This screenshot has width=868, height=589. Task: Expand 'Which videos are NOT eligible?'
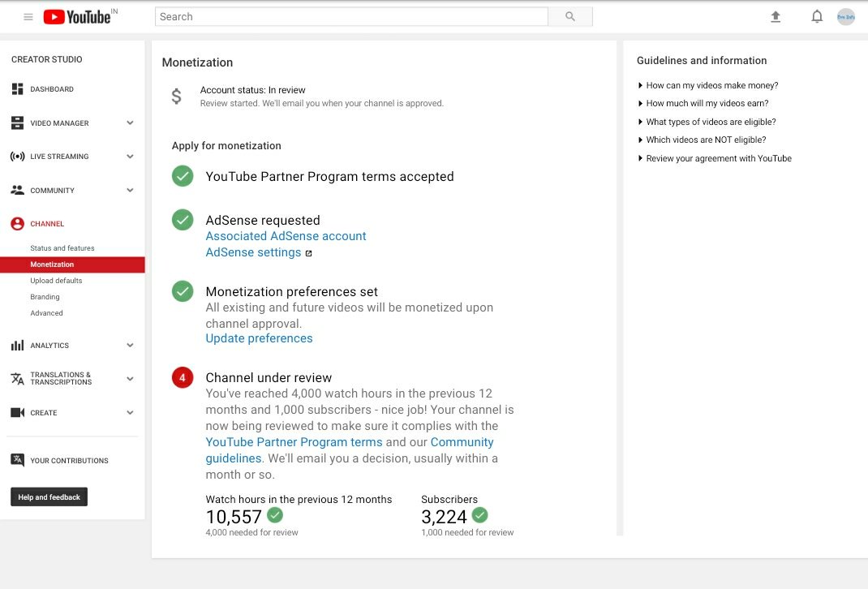(x=702, y=140)
